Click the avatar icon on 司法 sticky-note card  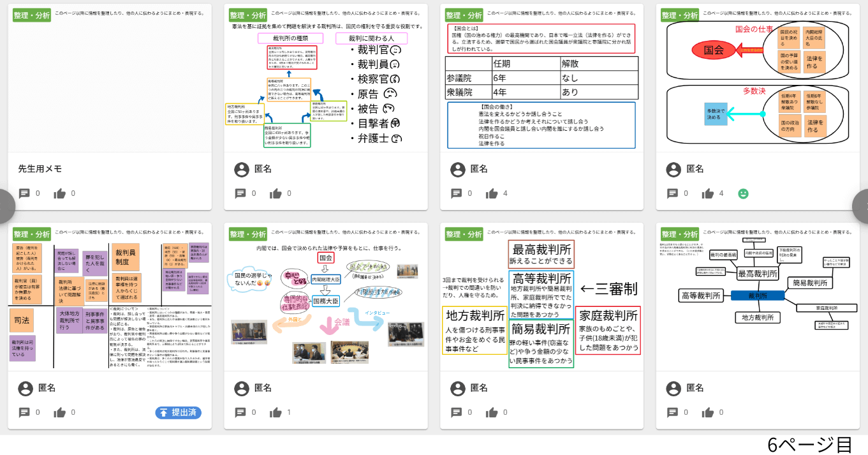pos(26,388)
